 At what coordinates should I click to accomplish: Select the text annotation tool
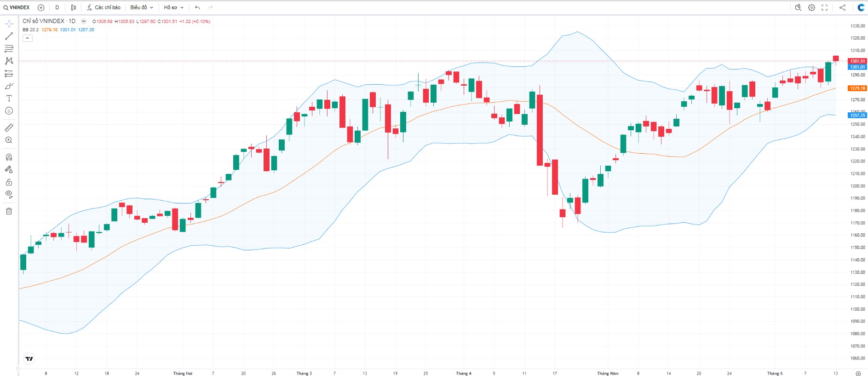tap(9, 98)
